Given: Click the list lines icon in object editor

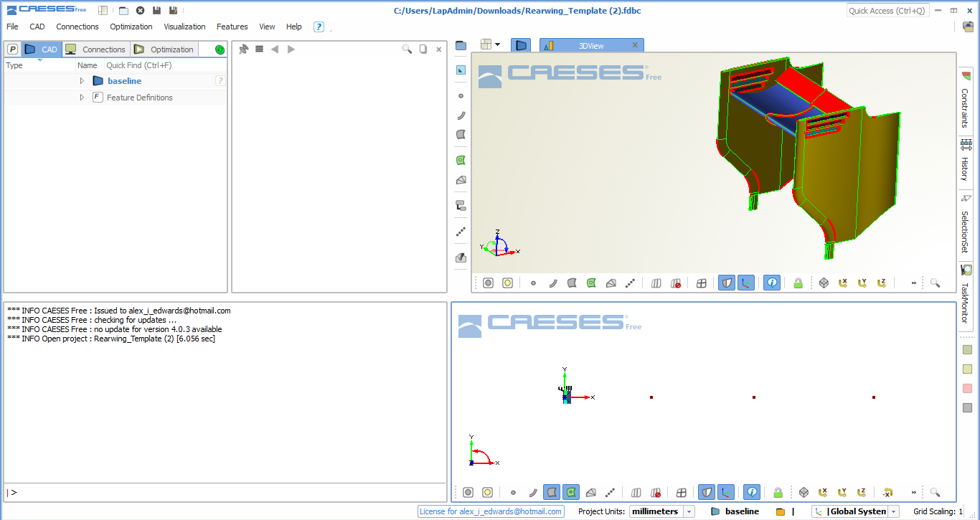Looking at the screenshot, I should click(x=259, y=49).
